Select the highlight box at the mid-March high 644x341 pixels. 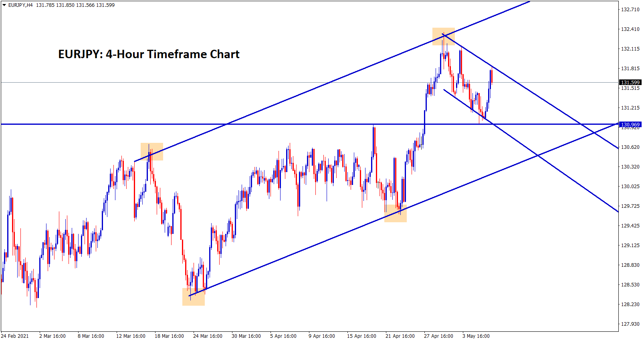click(x=152, y=152)
